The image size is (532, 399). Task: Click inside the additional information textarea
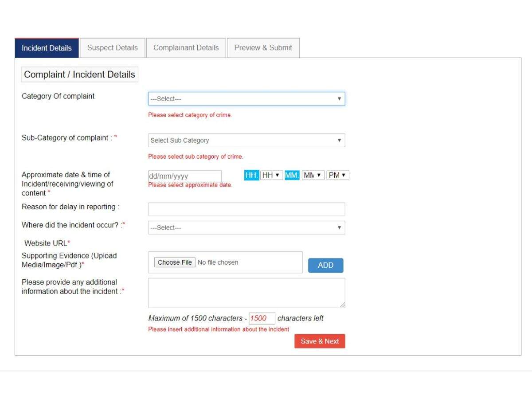[246, 292]
